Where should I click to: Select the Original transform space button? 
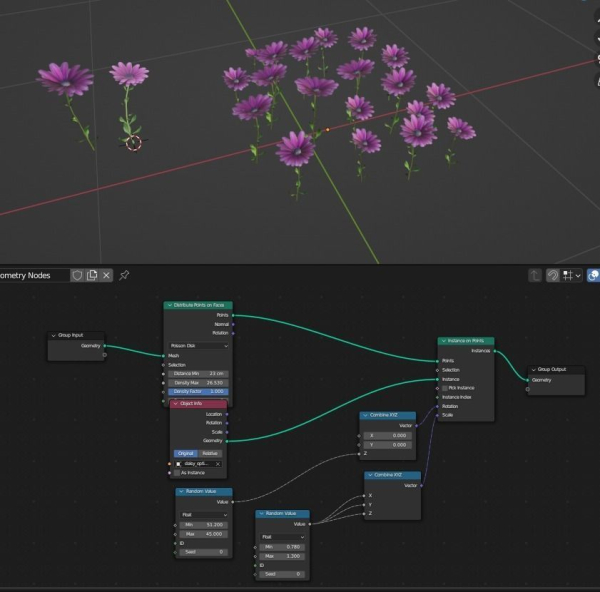click(186, 453)
